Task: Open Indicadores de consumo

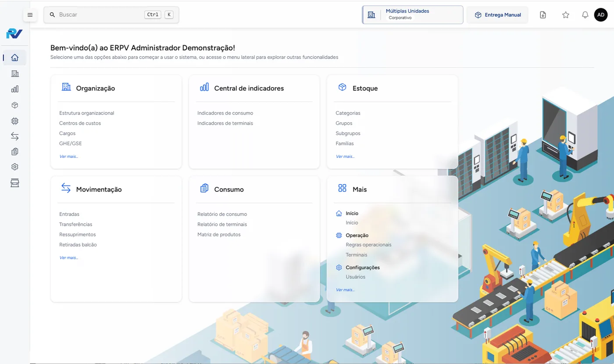Action: point(225,113)
